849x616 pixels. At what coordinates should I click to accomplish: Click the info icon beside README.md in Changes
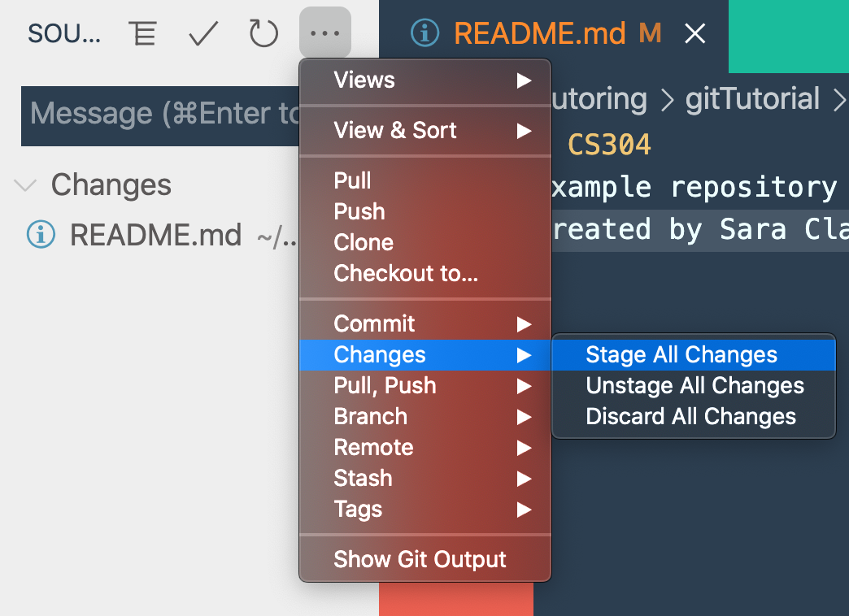coord(41,235)
